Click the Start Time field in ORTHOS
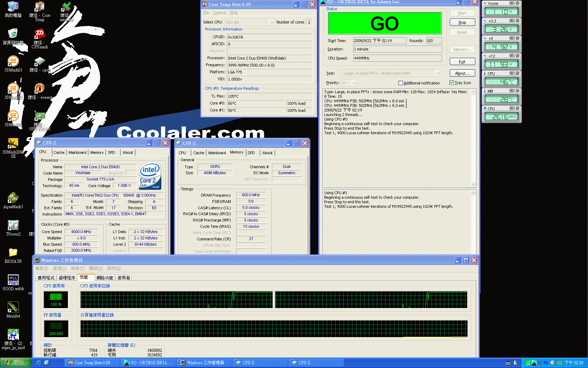588x368 pixels. (379, 41)
